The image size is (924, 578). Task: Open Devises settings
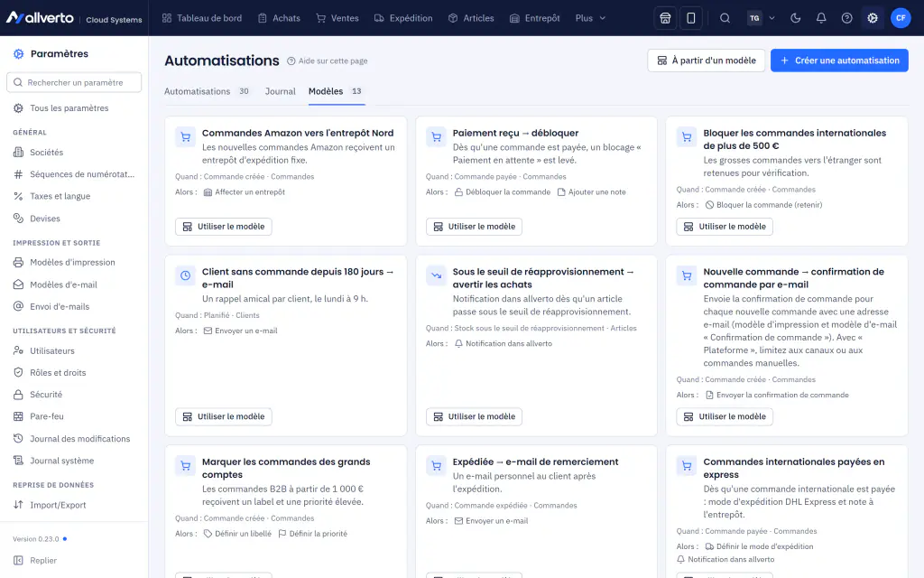45,219
